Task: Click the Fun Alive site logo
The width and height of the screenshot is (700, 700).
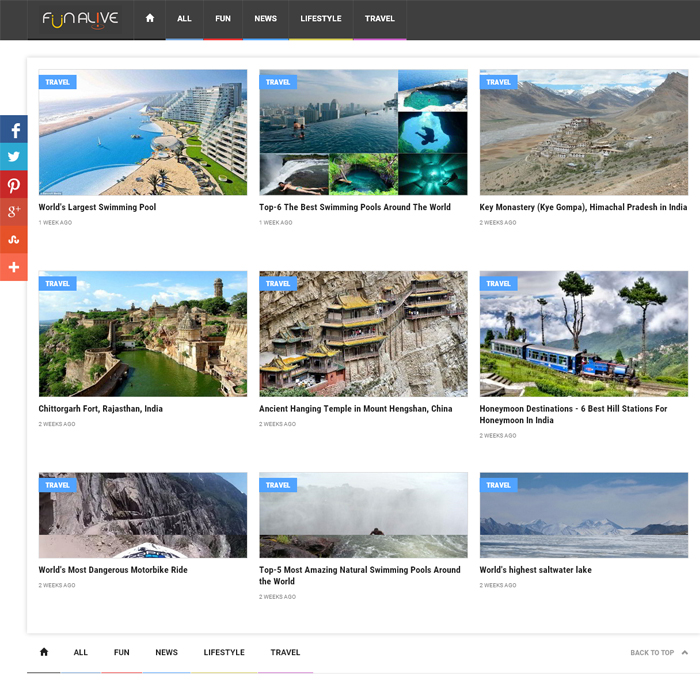Action: pyautogui.click(x=80, y=19)
